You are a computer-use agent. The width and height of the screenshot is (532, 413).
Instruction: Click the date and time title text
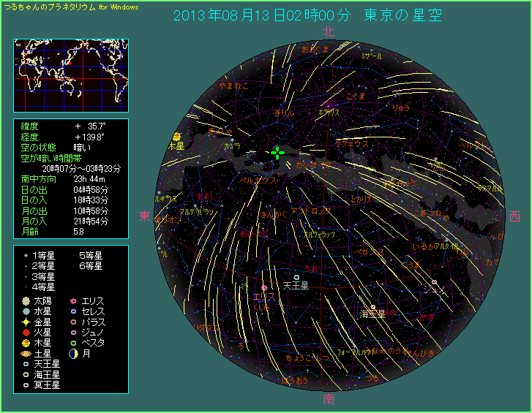click(x=307, y=15)
